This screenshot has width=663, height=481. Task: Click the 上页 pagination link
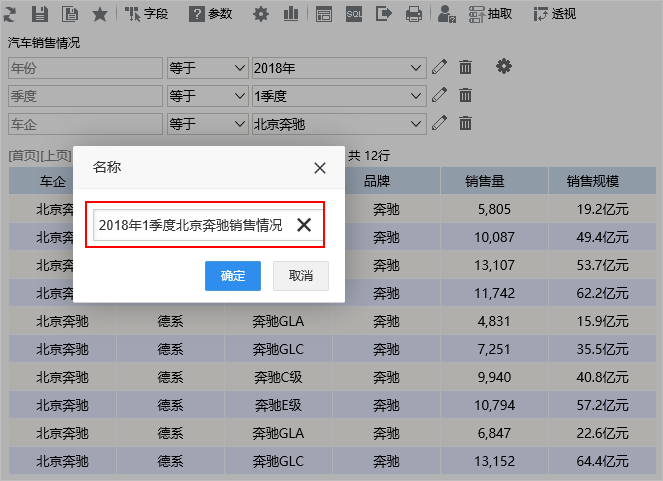(55, 156)
